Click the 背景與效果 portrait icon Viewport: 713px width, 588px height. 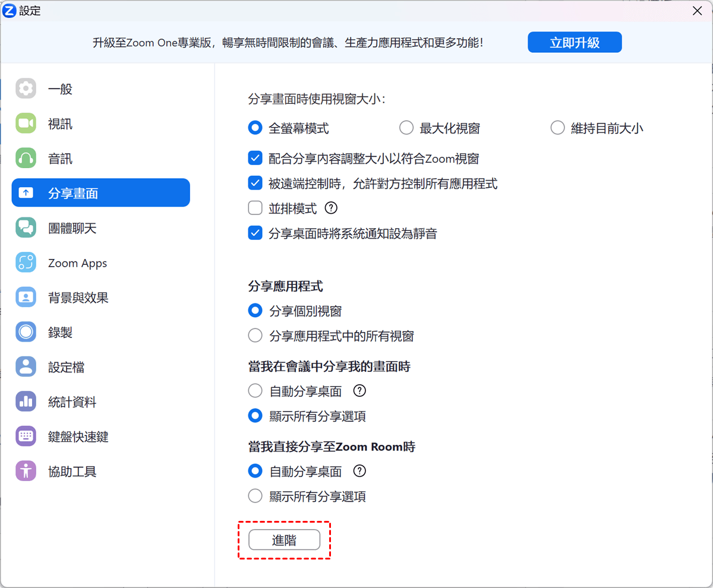pos(26,298)
